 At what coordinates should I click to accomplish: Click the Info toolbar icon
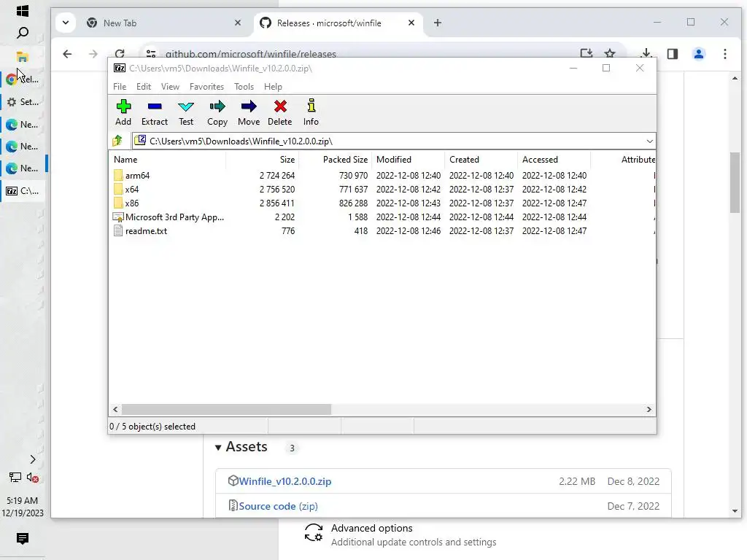pyautogui.click(x=311, y=106)
